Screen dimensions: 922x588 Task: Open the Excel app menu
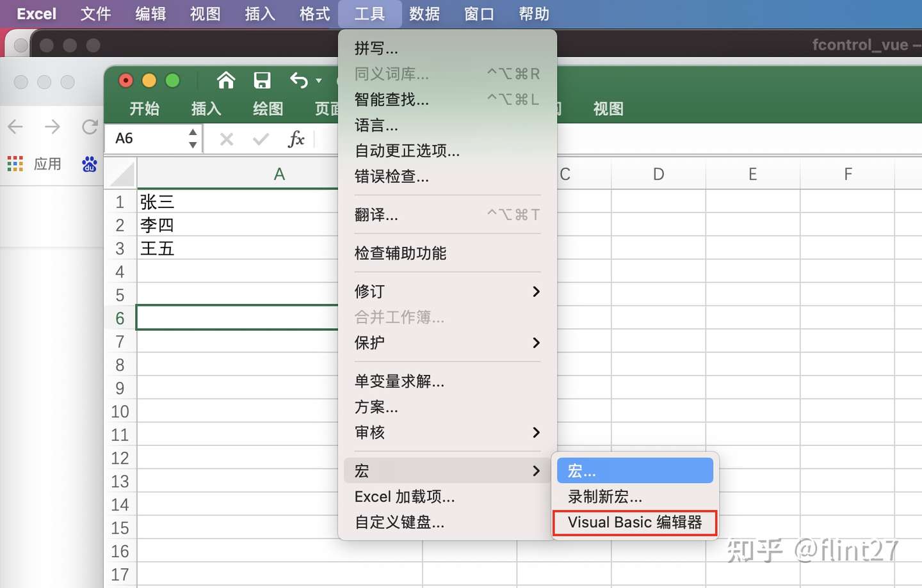click(36, 14)
